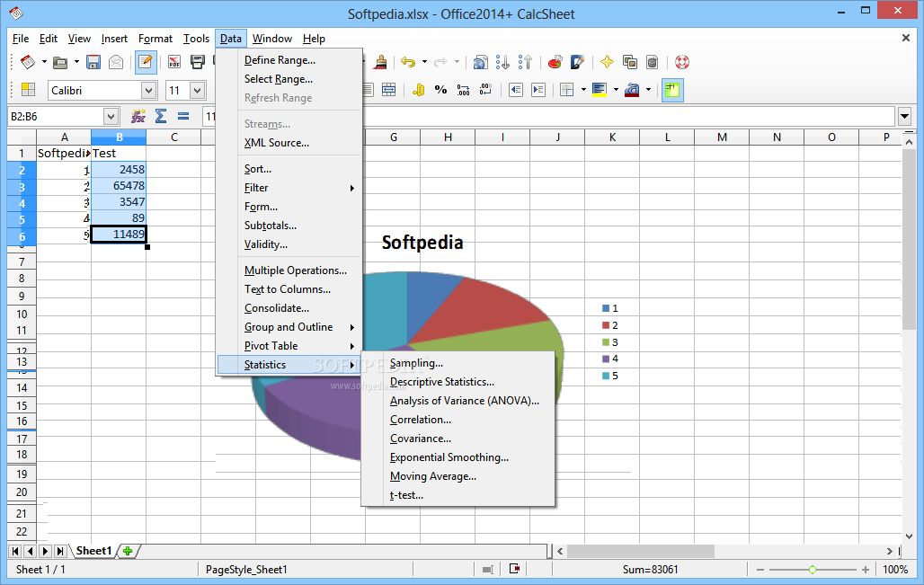Export directly as PDF
Image resolution: width=924 pixels, height=585 pixels.
pos(174,62)
